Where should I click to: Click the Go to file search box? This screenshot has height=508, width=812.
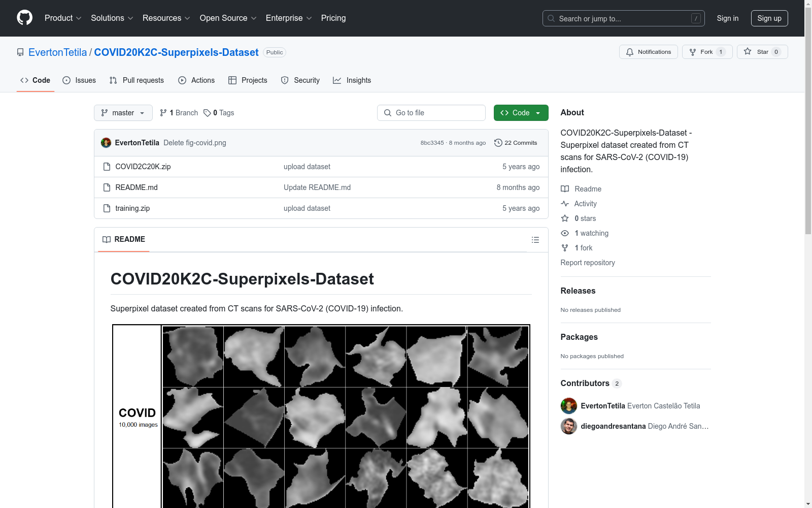(431, 113)
